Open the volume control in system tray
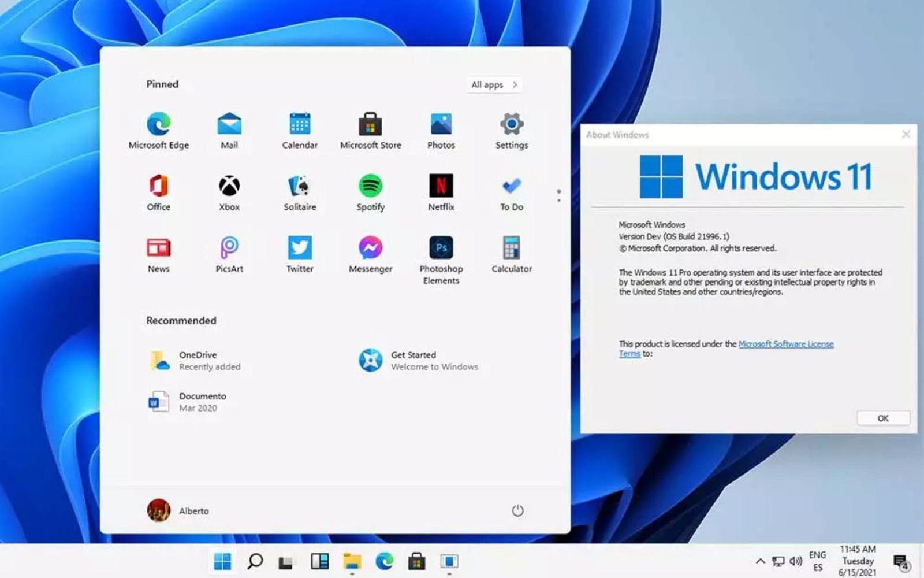 (x=796, y=561)
